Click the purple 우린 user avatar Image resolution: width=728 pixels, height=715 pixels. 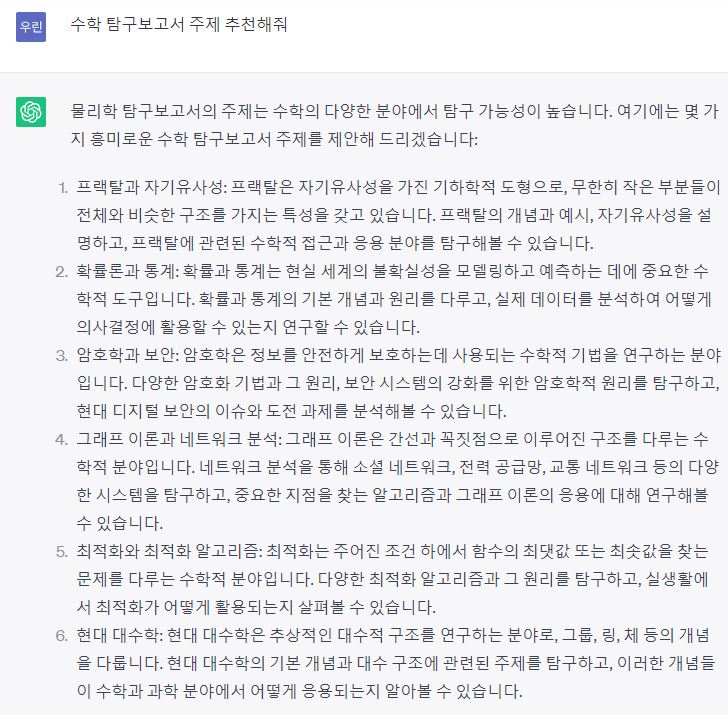[31, 27]
